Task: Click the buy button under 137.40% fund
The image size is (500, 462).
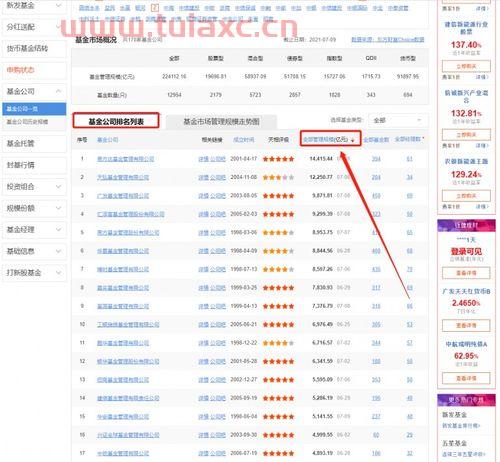Action: point(466,66)
